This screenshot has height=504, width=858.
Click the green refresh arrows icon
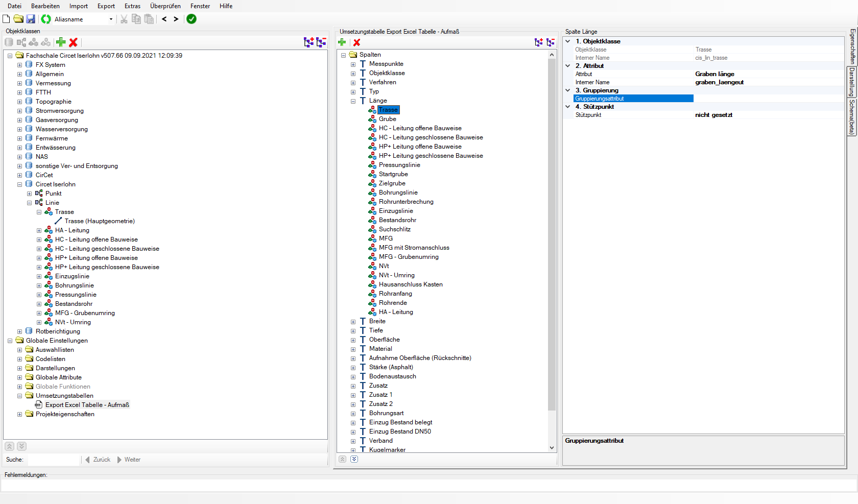[x=46, y=19]
